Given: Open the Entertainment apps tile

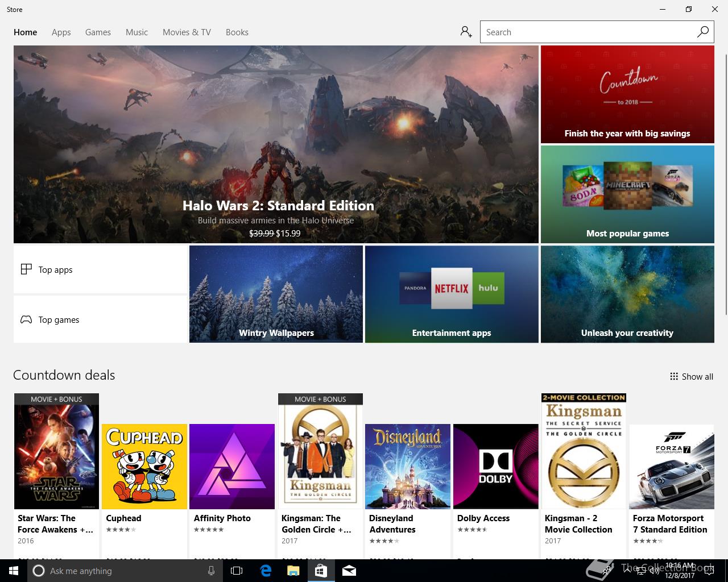Looking at the screenshot, I should point(452,294).
